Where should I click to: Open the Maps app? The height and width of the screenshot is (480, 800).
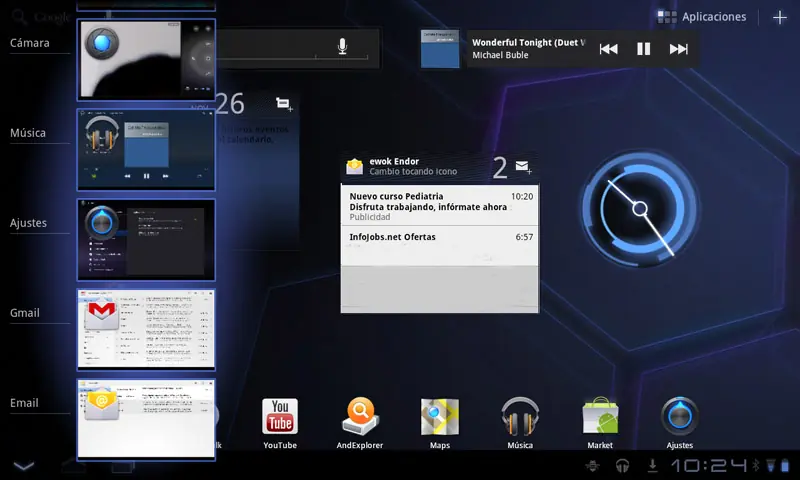point(440,420)
